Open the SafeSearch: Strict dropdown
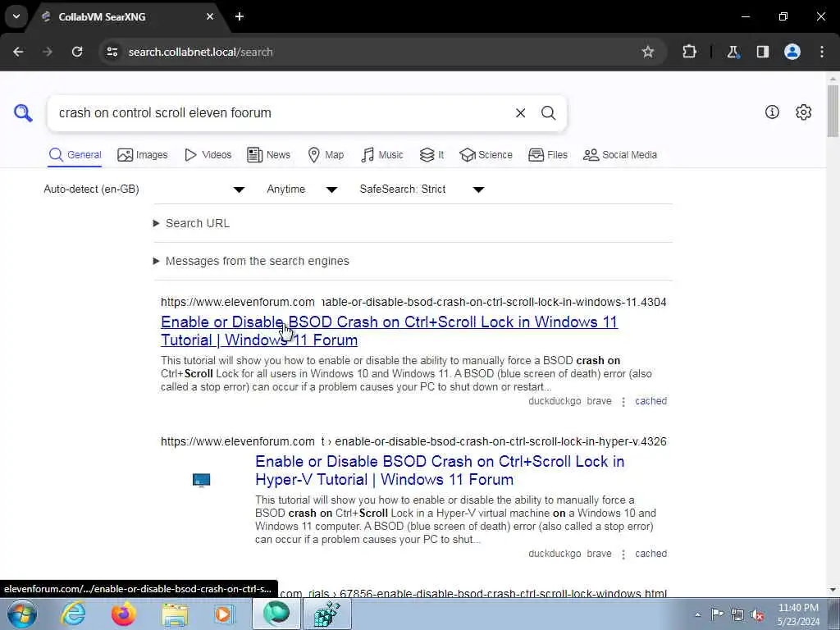Screen dimensions: 840x630 tap(422, 189)
